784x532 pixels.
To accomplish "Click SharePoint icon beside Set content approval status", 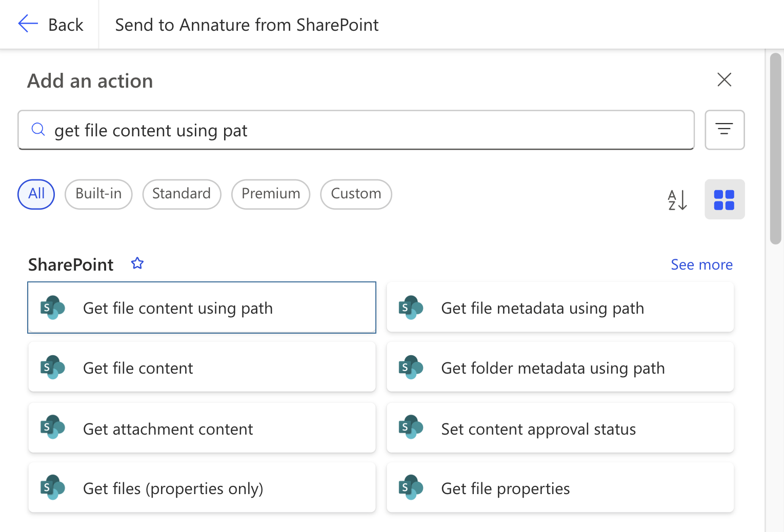I will click(x=411, y=427).
